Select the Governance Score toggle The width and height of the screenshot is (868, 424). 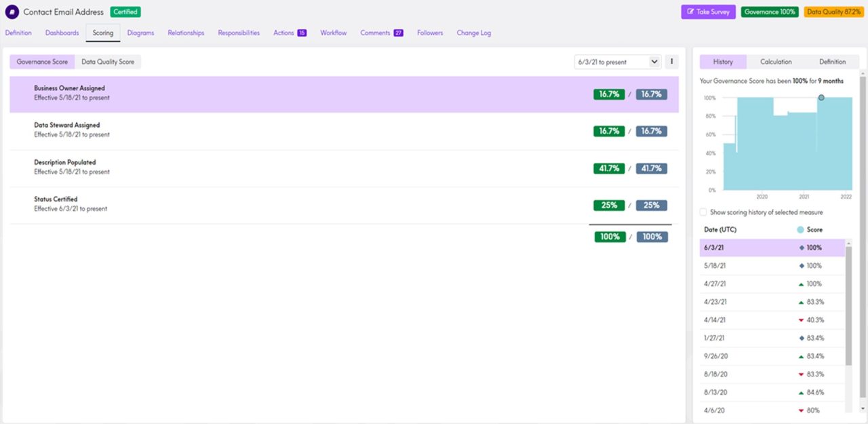tap(42, 62)
